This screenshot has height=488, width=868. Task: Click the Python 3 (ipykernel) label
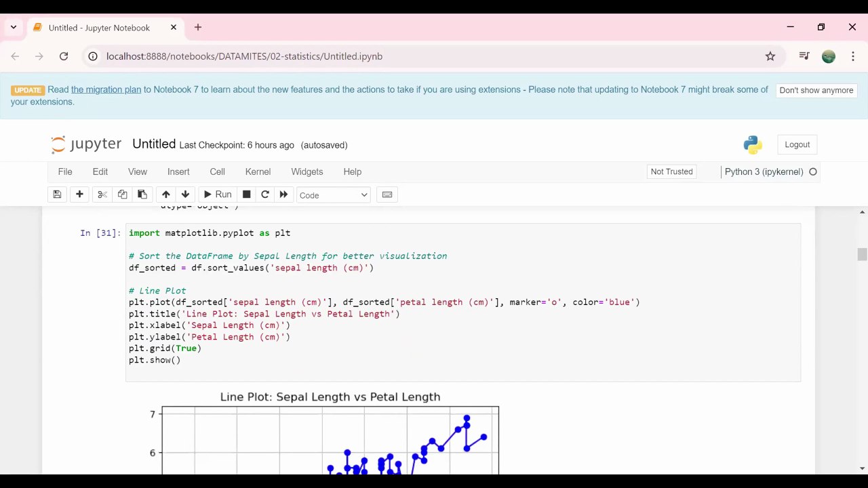tap(764, 171)
